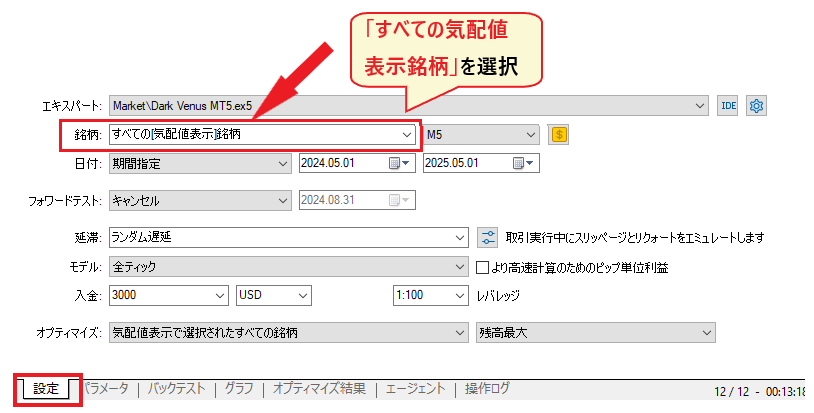
Task: Click the deposit amount 3000 field
Action: coord(160,296)
